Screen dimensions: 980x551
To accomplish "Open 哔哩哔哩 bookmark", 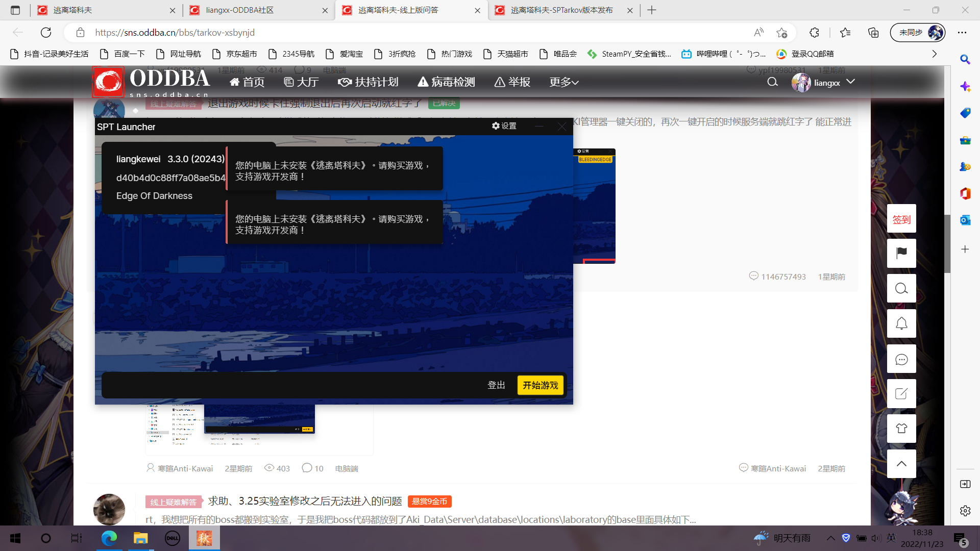I will click(x=724, y=54).
